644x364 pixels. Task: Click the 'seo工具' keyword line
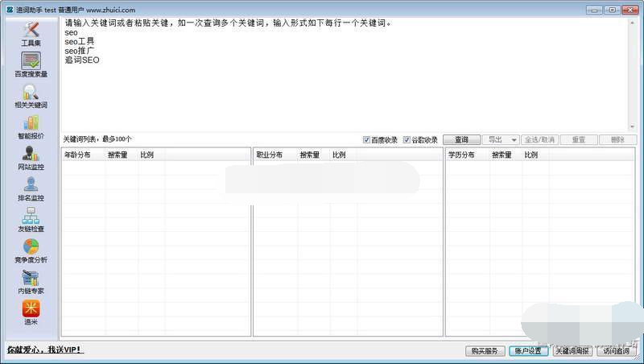coord(79,42)
